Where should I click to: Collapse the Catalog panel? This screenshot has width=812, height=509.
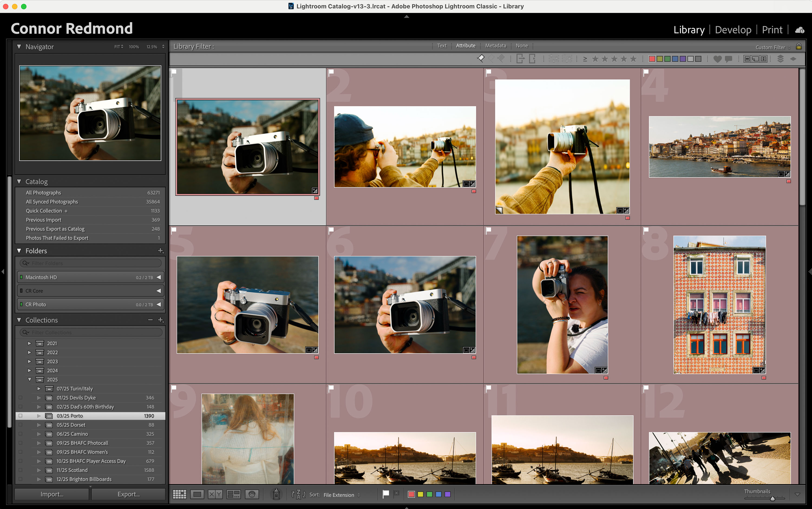click(19, 181)
